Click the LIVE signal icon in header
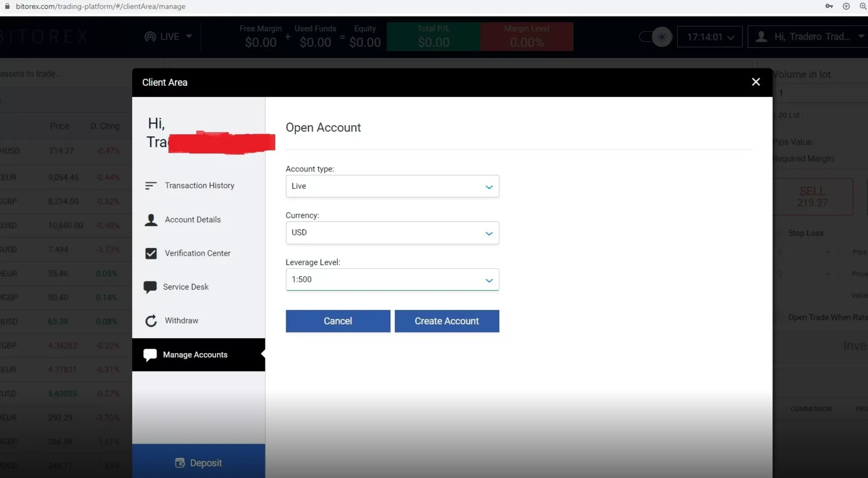 pos(150,37)
